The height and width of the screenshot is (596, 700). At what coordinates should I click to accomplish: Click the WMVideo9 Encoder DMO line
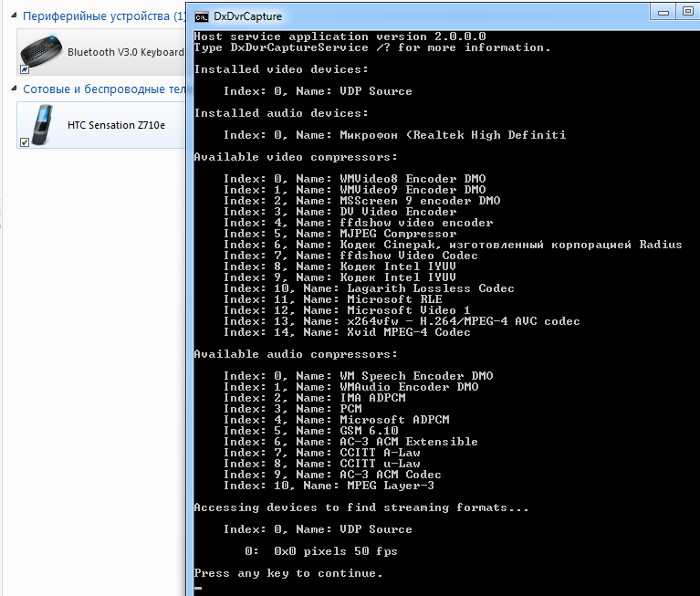[x=354, y=189]
